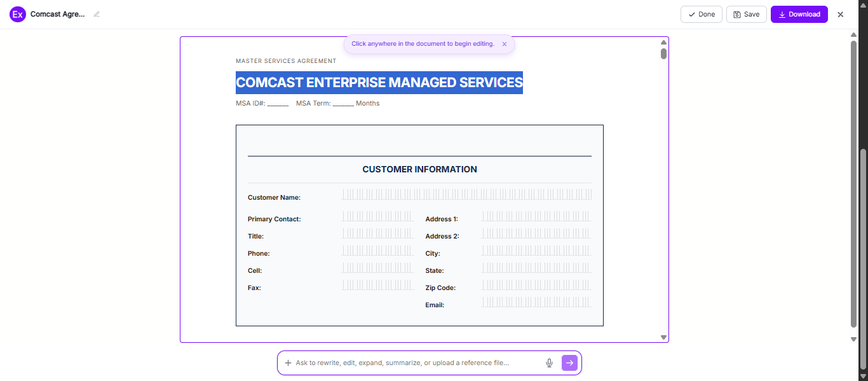Dismiss the 'Click anywhere' tooltip
Image resolution: width=868 pixels, height=381 pixels.
click(x=505, y=44)
